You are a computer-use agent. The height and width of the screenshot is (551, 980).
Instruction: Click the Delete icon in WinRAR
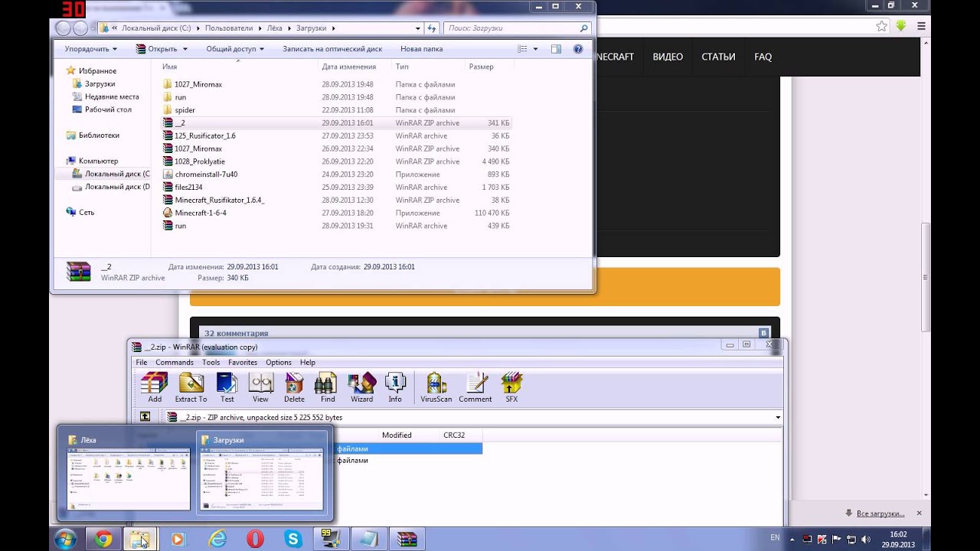294,387
